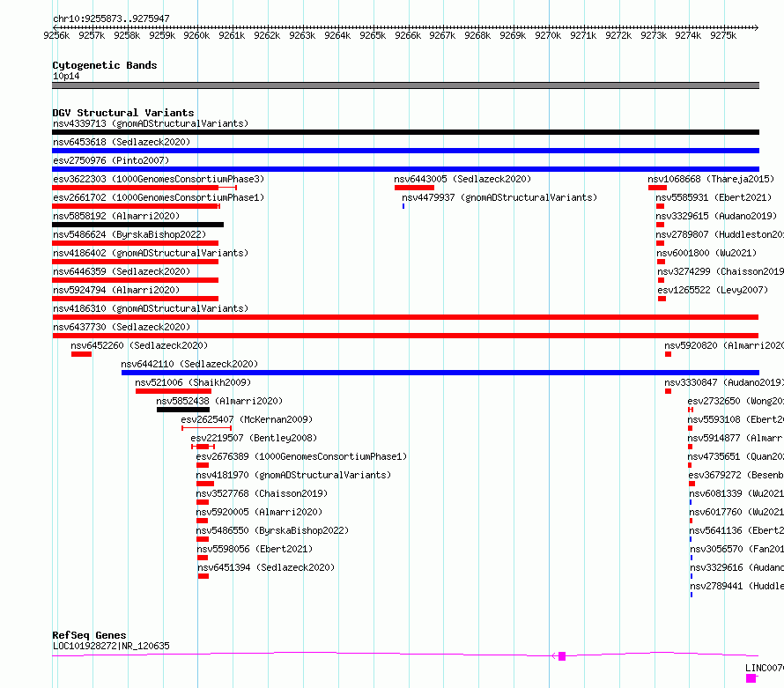Click the esv2625407 McKernan2009 label

pos(247,419)
